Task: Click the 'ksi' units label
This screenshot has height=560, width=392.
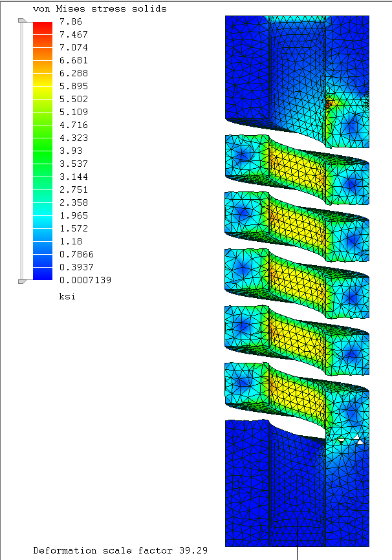Action: 67,296
